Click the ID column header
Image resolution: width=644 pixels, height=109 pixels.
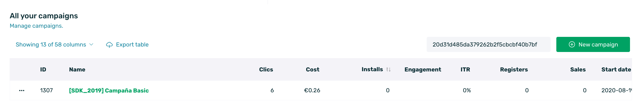click(43, 70)
